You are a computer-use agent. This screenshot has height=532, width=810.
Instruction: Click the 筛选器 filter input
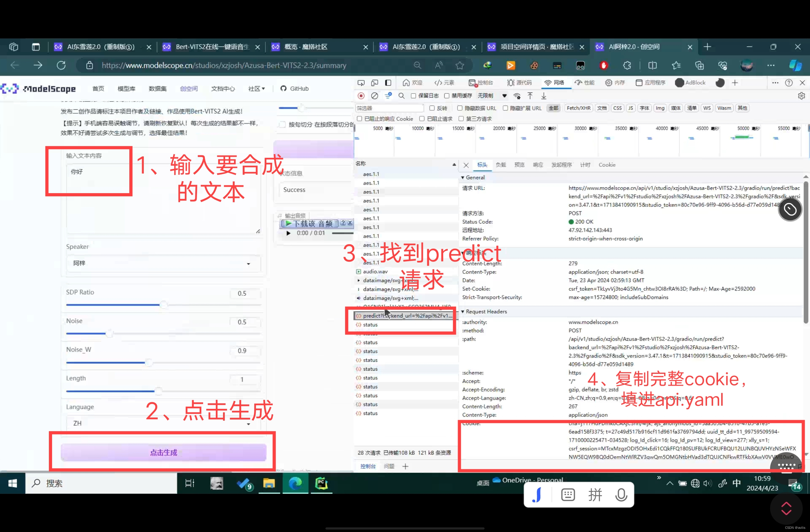pos(389,108)
